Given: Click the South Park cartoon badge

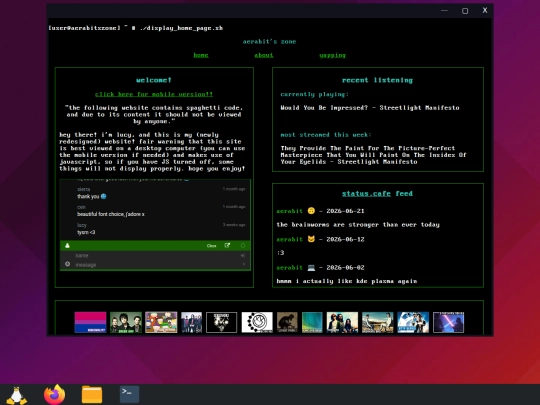Looking at the screenshot, I should coord(161,322).
